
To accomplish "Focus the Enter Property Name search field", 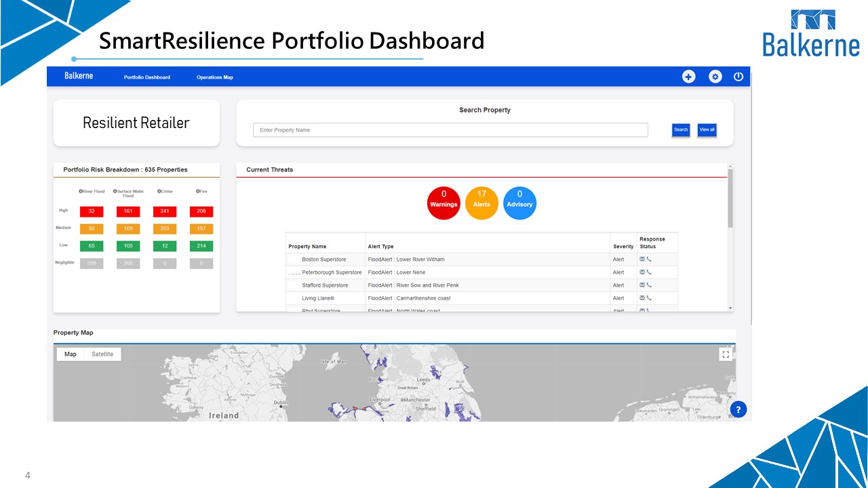I will 450,130.
